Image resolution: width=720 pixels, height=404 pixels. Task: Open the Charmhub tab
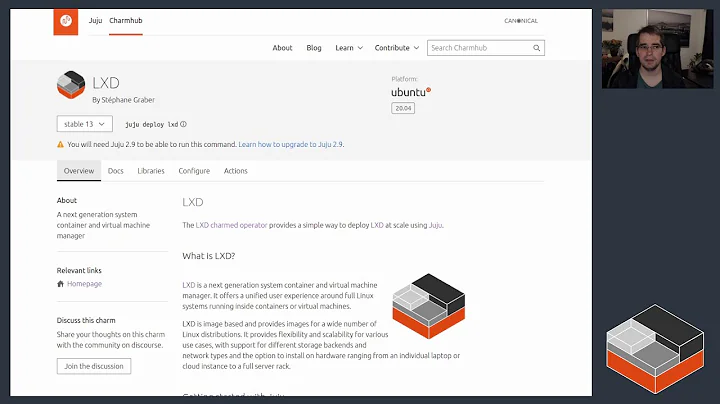click(126, 21)
